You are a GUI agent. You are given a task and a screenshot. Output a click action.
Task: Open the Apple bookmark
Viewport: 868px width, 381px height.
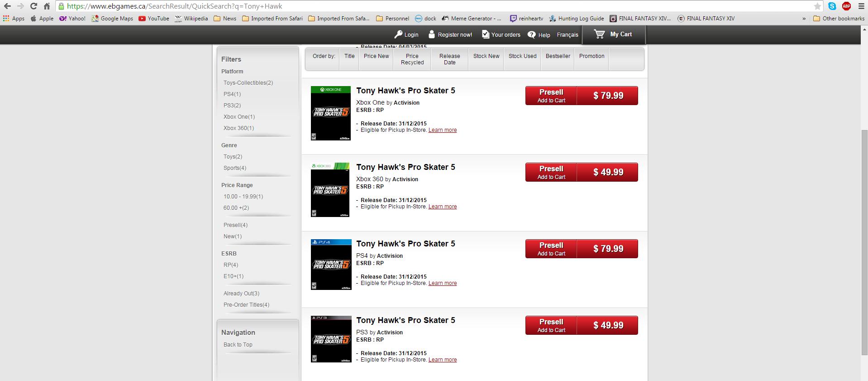pos(42,19)
